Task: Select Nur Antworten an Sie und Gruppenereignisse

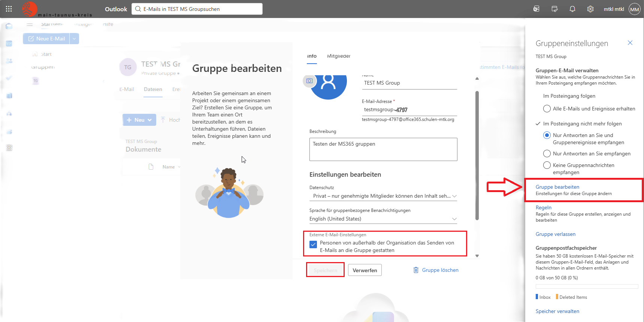Action: pyautogui.click(x=547, y=135)
